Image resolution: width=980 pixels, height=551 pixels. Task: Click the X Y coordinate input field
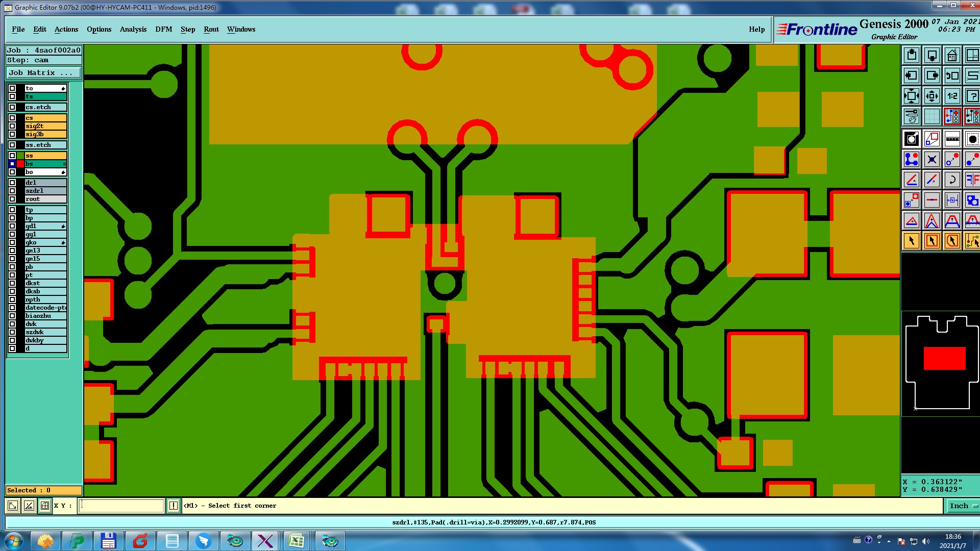(121, 506)
